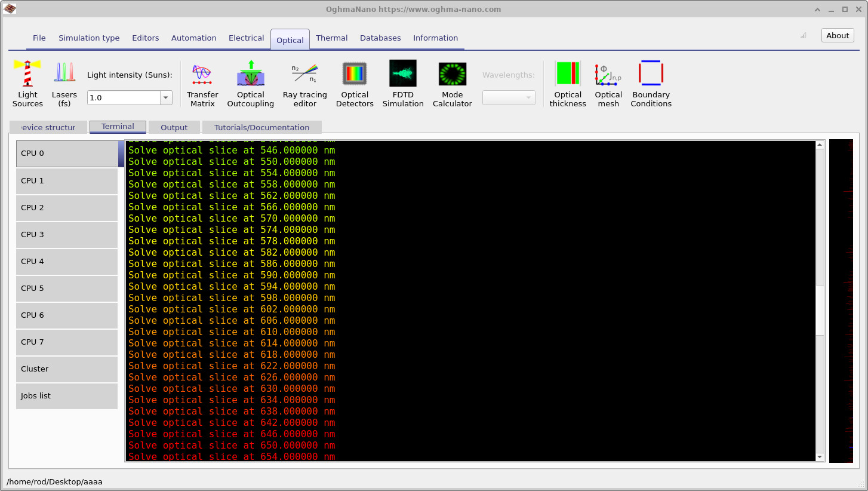Select the Terminal tab

click(118, 127)
